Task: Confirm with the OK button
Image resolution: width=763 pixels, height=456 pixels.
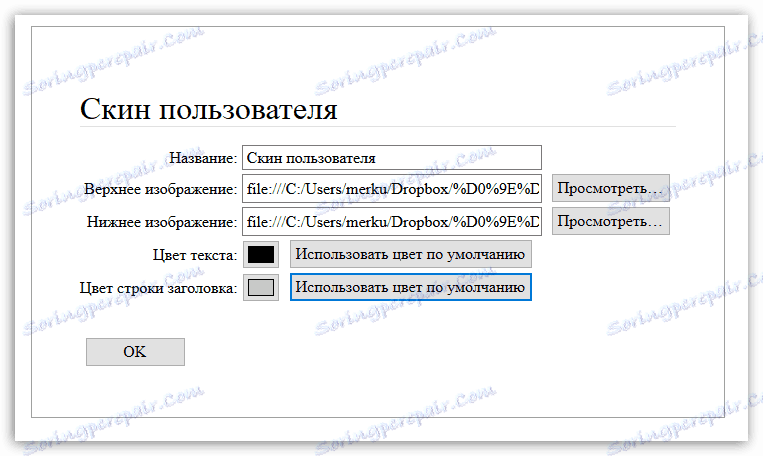Action: click(135, 352)
